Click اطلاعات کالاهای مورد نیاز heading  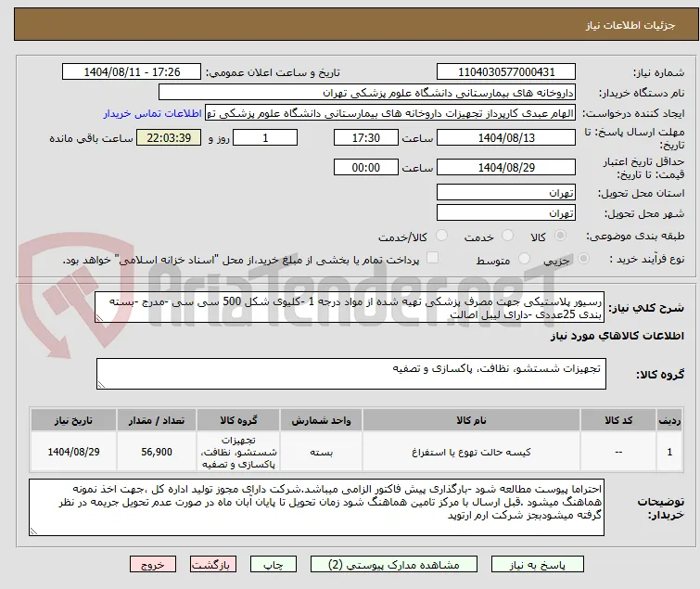point(617,336)
